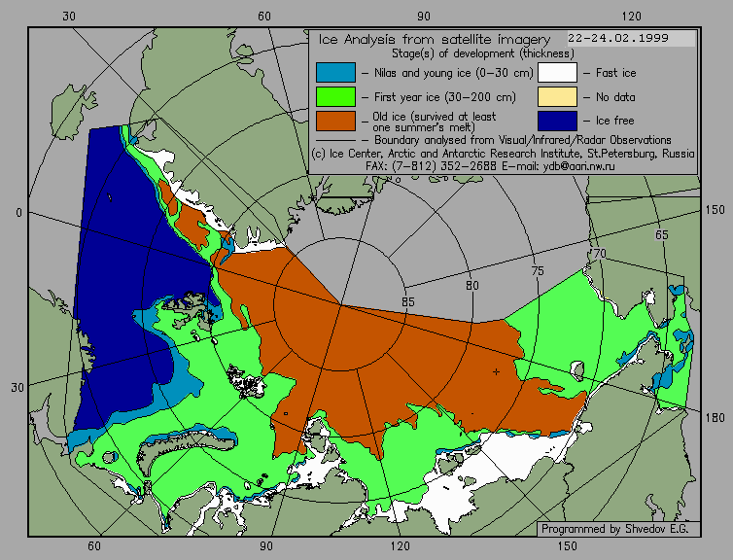Click the 70 latitude label
733x560 pixels.
click(599, 254)
